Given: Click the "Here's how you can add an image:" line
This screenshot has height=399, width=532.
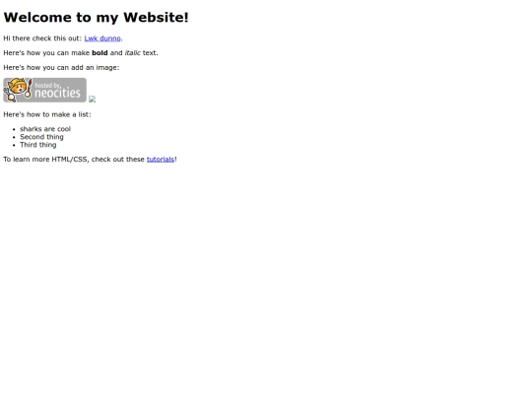Looking at the screenshot, I should click(61, 68).
